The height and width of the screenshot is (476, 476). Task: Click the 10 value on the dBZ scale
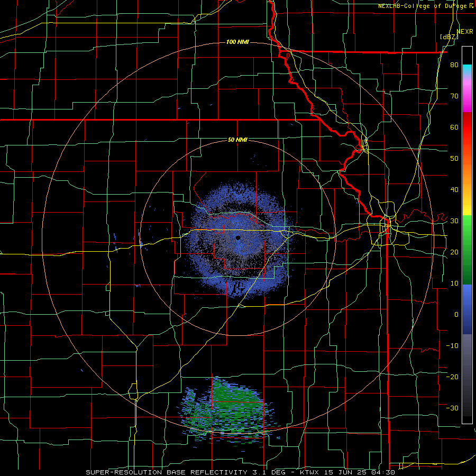click(x=454, y=283)
